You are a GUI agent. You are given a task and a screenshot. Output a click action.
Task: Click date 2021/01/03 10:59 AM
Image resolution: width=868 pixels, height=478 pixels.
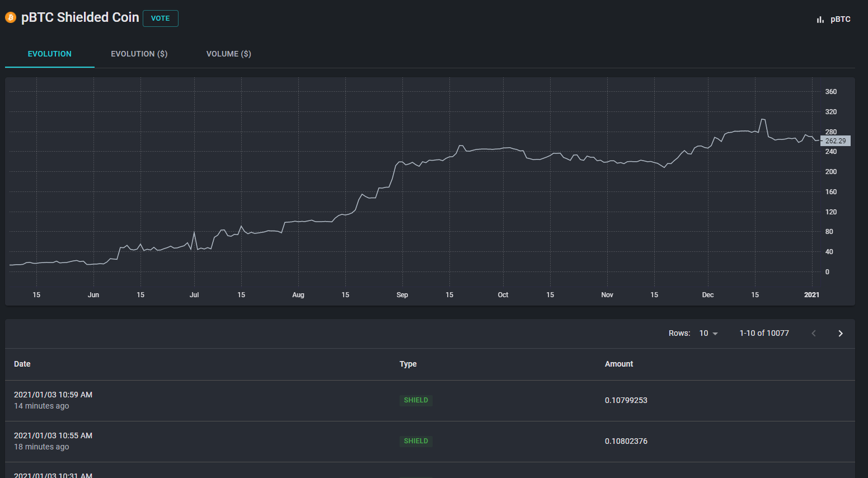(x=53, y=395)
